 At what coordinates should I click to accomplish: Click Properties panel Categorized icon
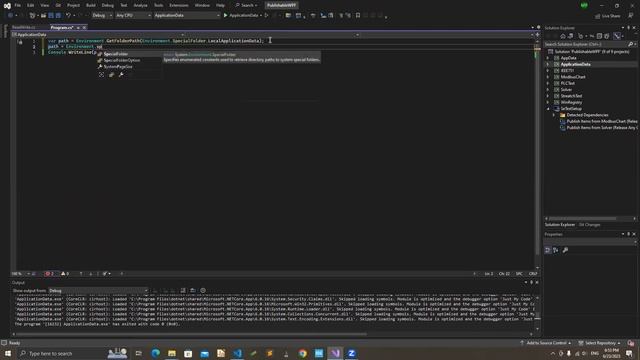coord(548,250)
